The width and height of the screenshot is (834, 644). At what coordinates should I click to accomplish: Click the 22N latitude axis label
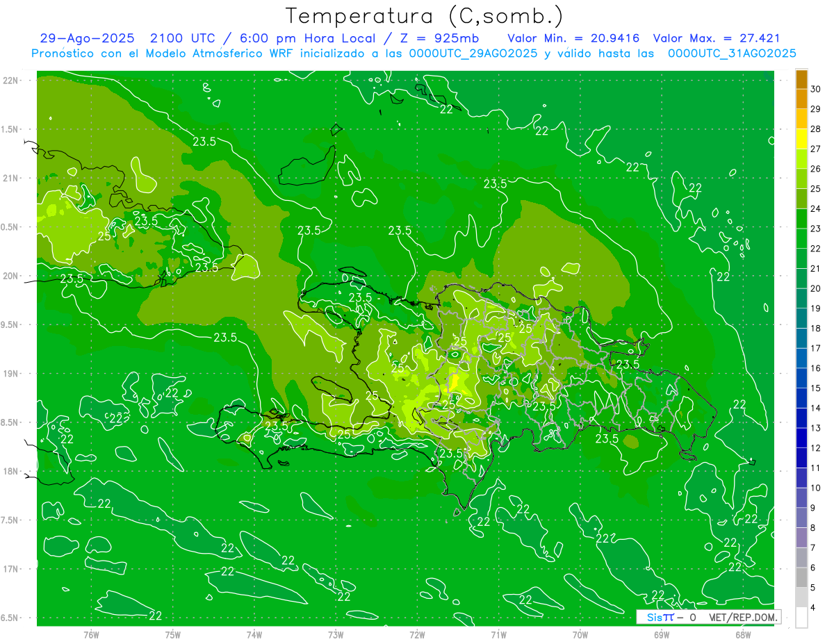[x=10, y=80]
